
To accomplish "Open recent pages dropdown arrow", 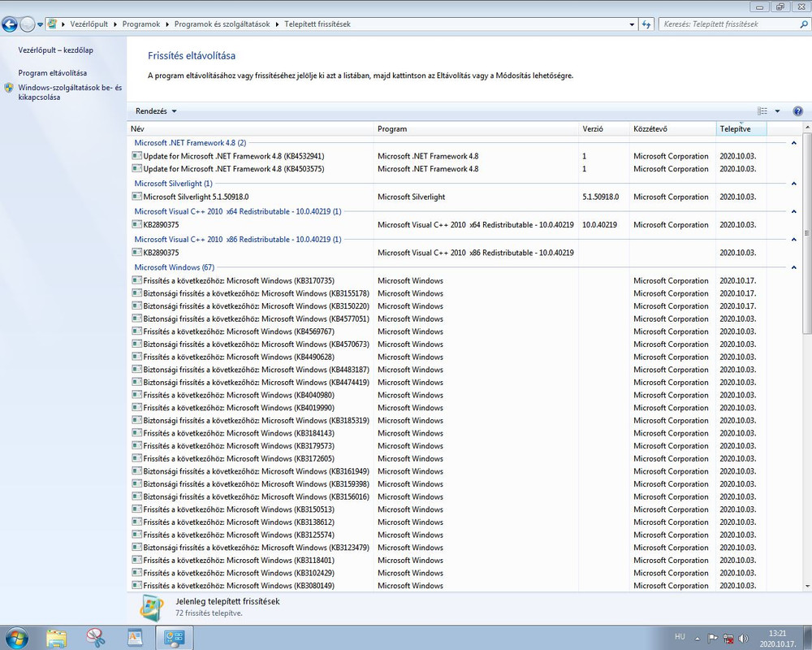I will tap(40, 24).
